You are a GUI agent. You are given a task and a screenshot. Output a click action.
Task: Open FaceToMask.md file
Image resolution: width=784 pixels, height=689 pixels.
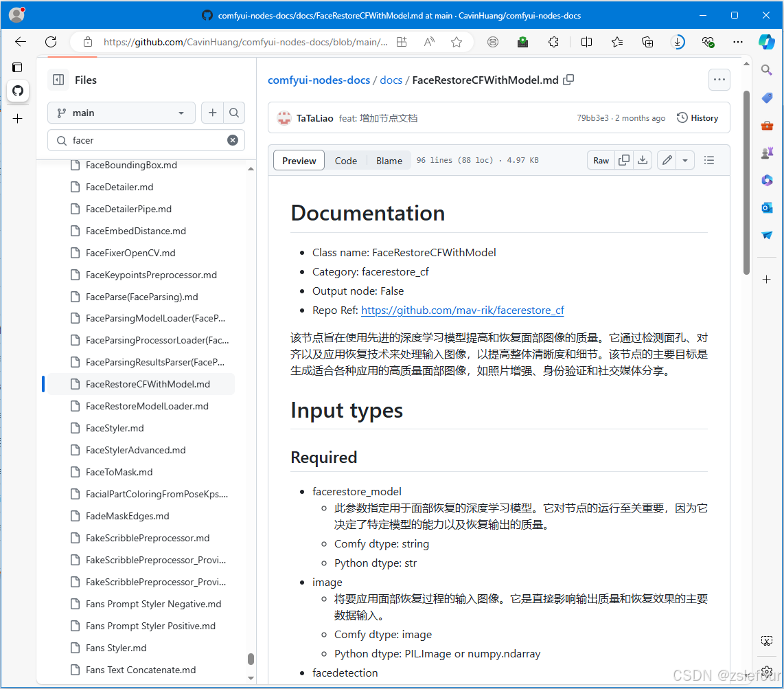coord(119,473)
